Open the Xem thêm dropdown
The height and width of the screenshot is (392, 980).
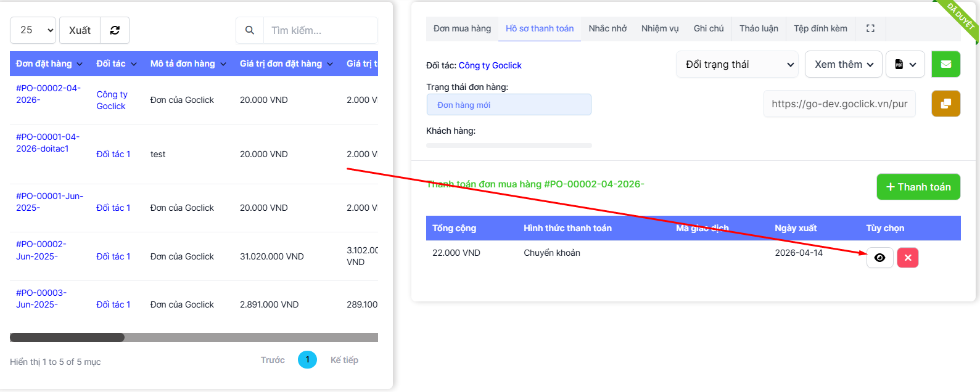(843, 64)
